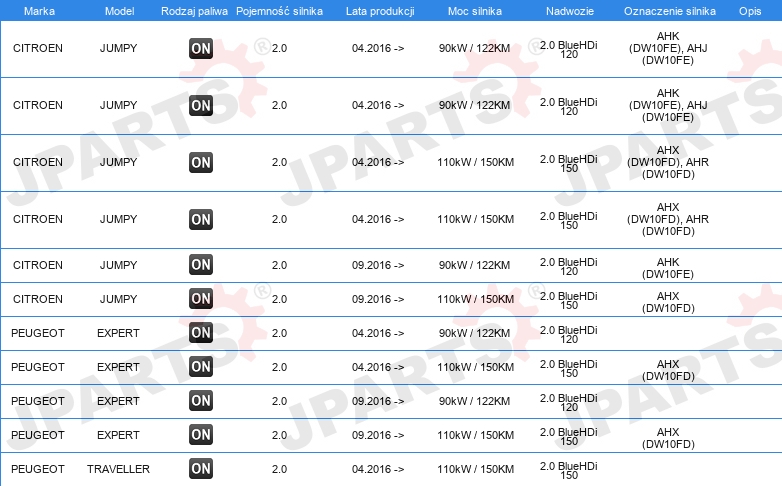Select EXPERT in the 04.2016 90kW row
This screenshot has height=486, width=782.
pyautogui.click(x=118, y=333)
